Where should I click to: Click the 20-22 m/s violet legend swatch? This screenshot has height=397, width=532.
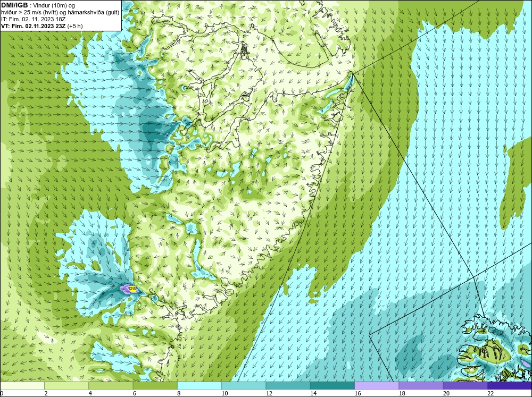pos(465,385)
